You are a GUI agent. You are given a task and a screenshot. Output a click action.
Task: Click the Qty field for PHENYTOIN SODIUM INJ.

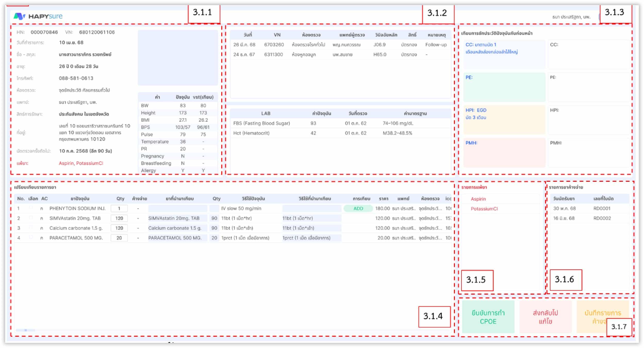click(x=119, y=209)
